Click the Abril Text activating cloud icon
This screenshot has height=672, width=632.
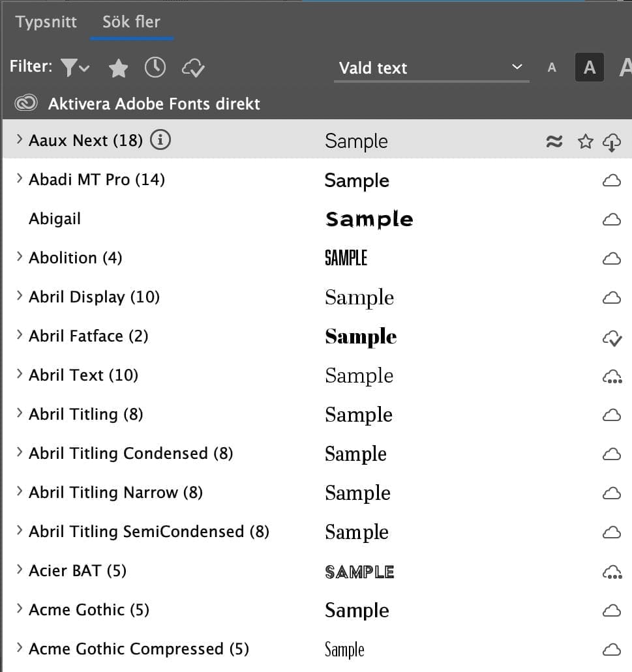click(612, 377)
